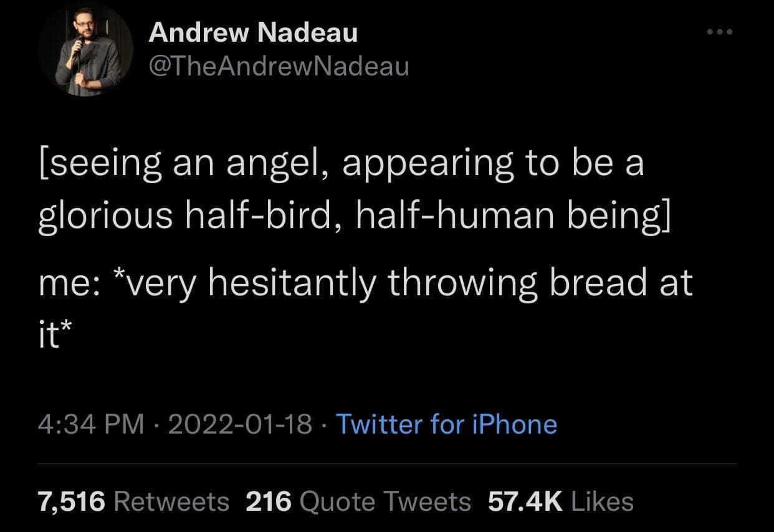Click the 4:34 PM timestamp
This screenshot has height=532, width=774.
tap(90, 424)
